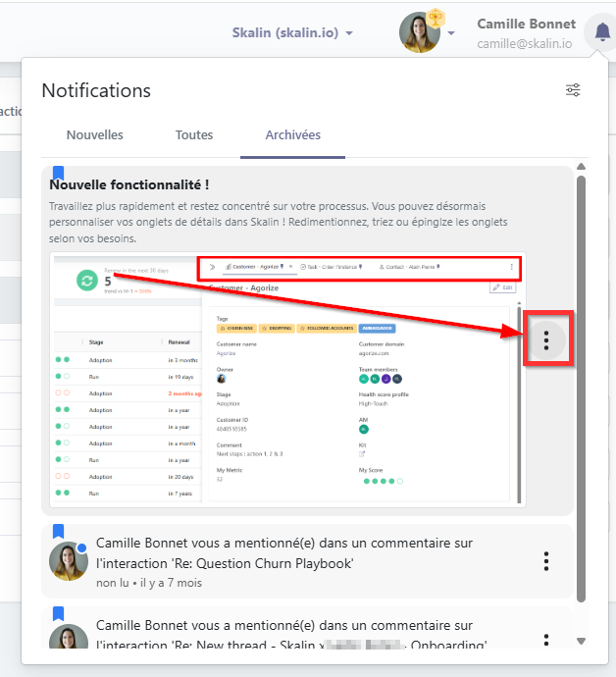
Task: Click the 'Nouvelle fonctionnalité !' heading
Action: (x=129, y=184)
